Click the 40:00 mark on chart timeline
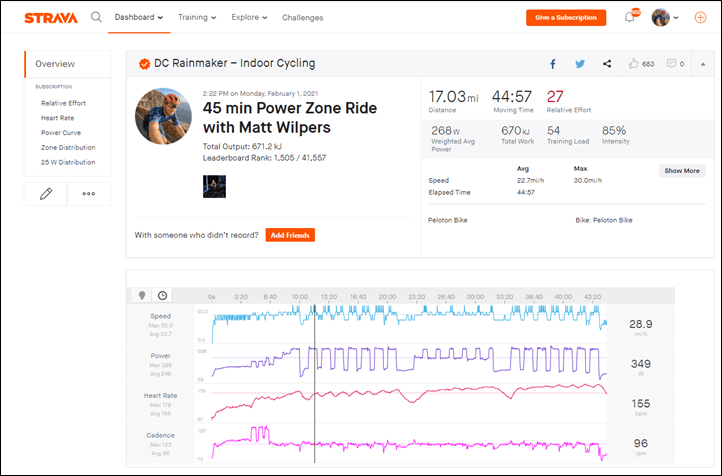Image resolution: width=722 pixels, height=476 pixels. click(563, 296)
